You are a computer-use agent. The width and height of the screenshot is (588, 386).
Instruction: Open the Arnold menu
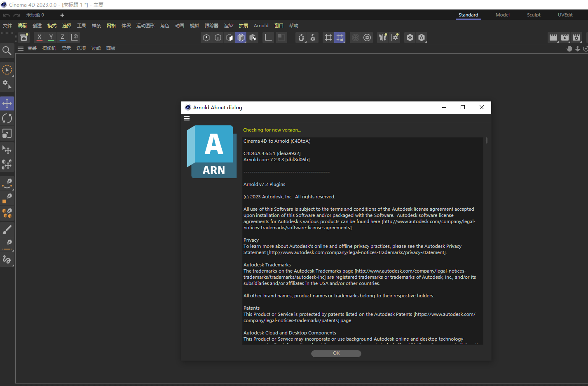(x=261, y=26)
